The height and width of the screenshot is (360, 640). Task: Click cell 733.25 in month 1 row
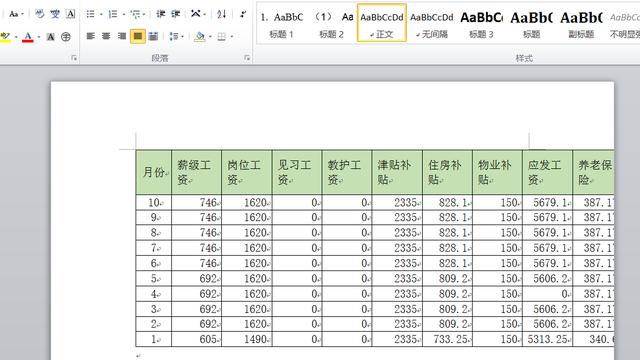click(447, 340)
